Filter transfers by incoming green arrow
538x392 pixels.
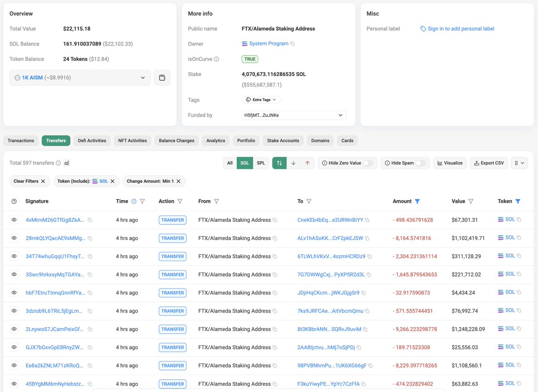[x=293, y=163]
